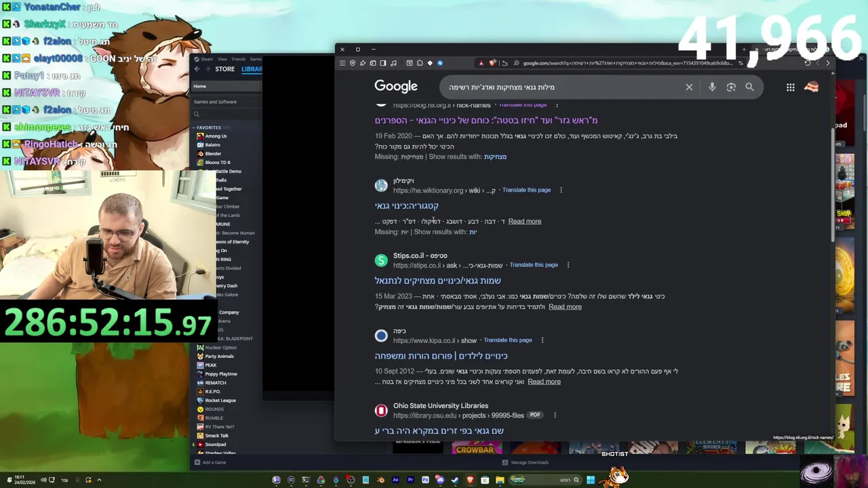Open Google Lens image search icon

731,87
